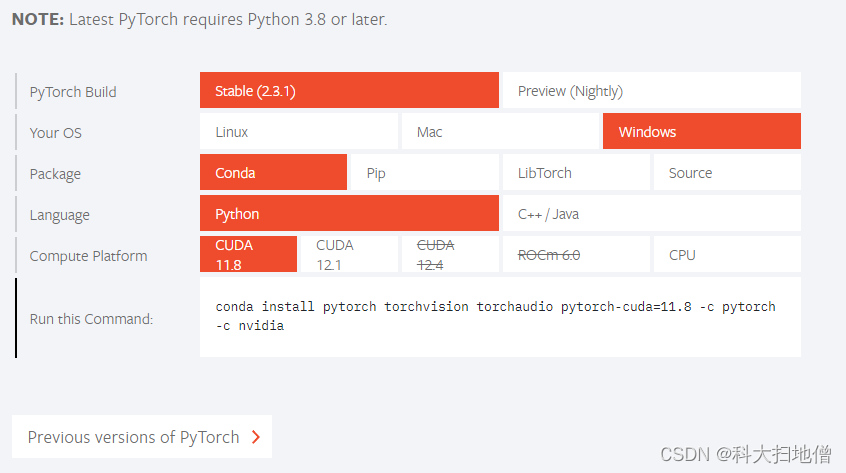
Task: Click the red chevron beside Previous versions
Action: [256, 437]
